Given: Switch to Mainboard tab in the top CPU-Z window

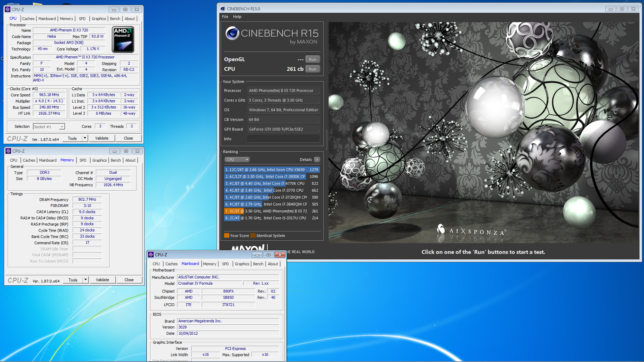Looking at the screenshot, I should point(47,19).
